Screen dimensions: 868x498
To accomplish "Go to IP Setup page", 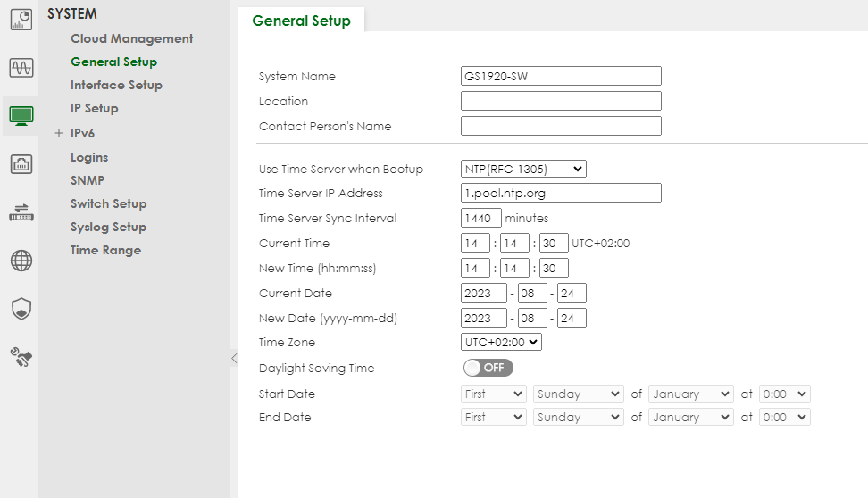I will 94,108.
